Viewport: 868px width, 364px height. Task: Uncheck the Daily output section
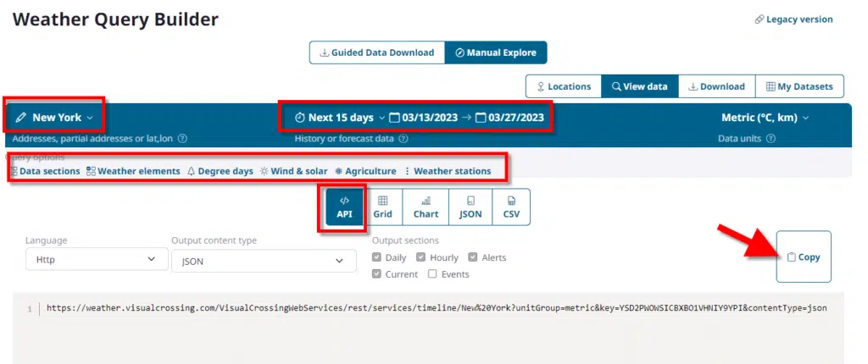point(378,257)
